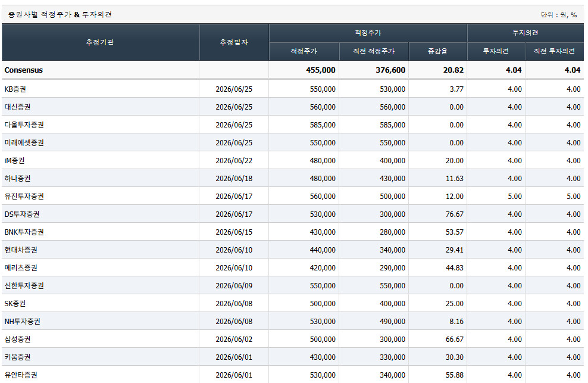Select 다올투자증권 row name
This screenshot has width=588, height=383.
point(24,125)
